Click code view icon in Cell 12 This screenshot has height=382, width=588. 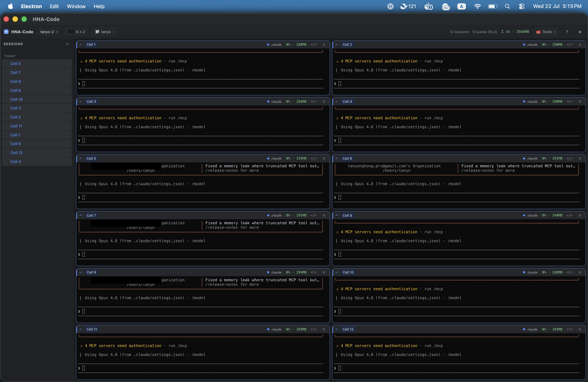point(569,329)
